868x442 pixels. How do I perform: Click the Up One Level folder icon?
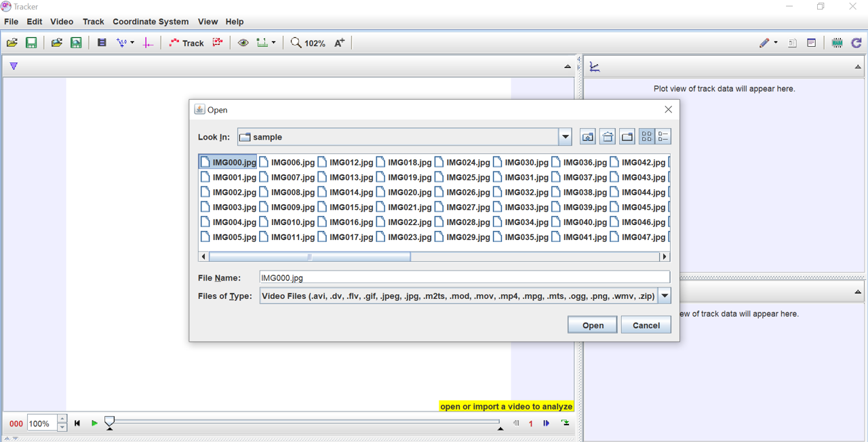click(587, 137)
